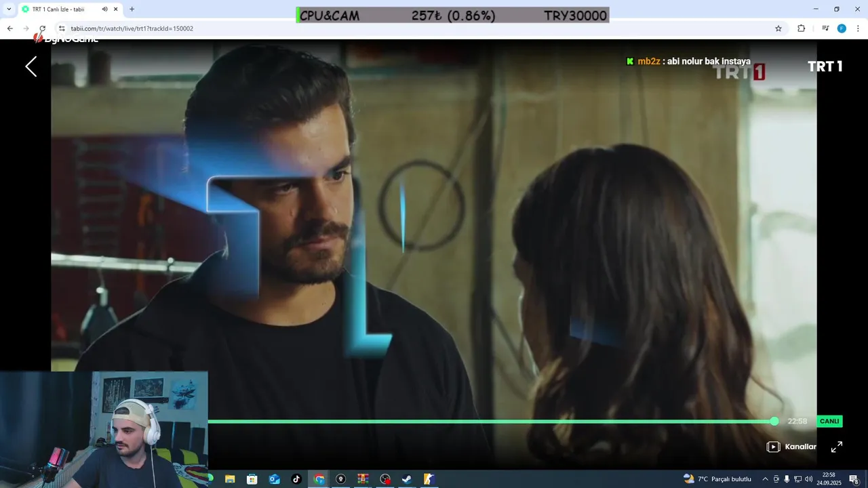Open the Chrome profile avatar
868x488 pixels.
[x=842, y=28]
